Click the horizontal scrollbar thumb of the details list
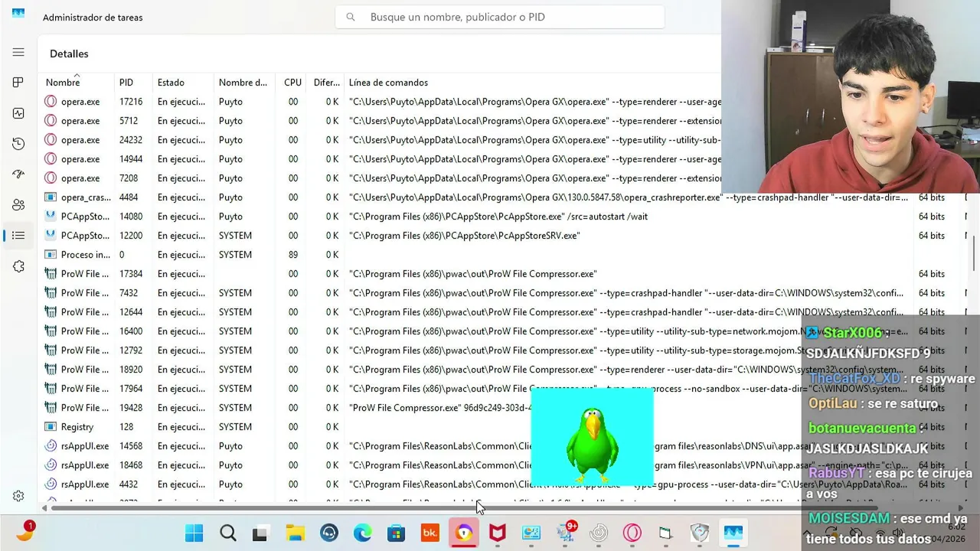The image size is (980, 551). tap(464, 508)
